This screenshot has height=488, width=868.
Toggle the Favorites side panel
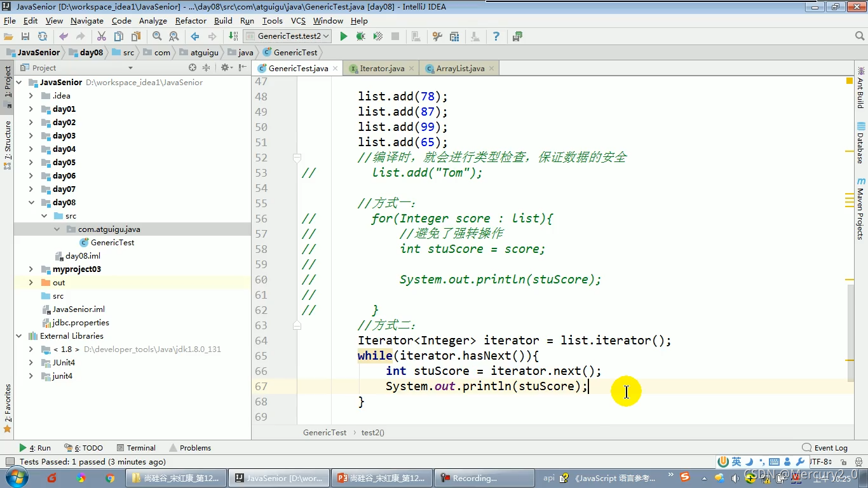tap(8, 409)
